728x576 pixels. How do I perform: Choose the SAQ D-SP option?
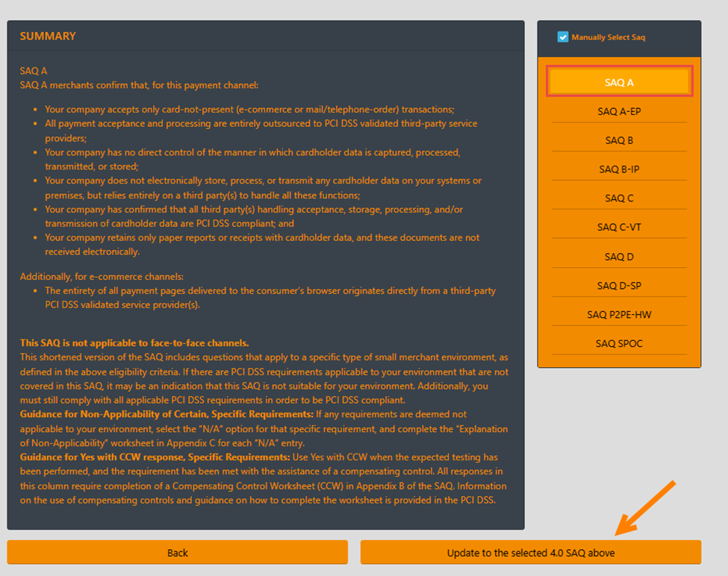619,286
